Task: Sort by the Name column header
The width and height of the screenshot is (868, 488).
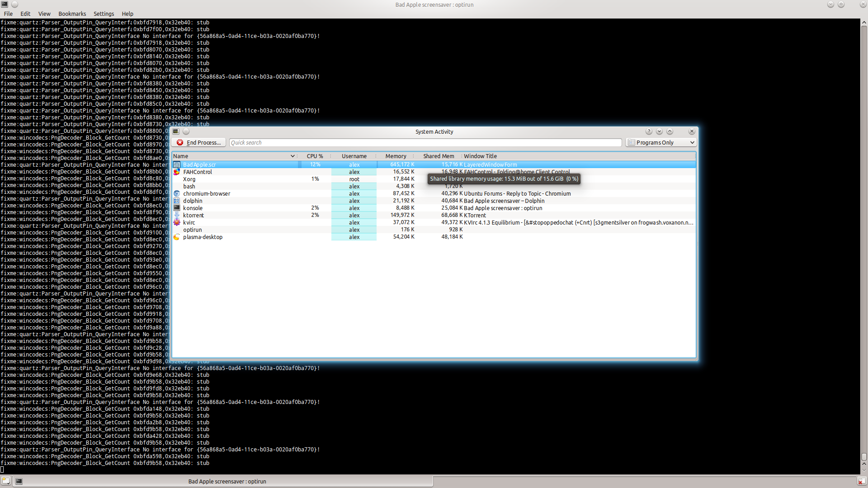Action: coord(234,156)
